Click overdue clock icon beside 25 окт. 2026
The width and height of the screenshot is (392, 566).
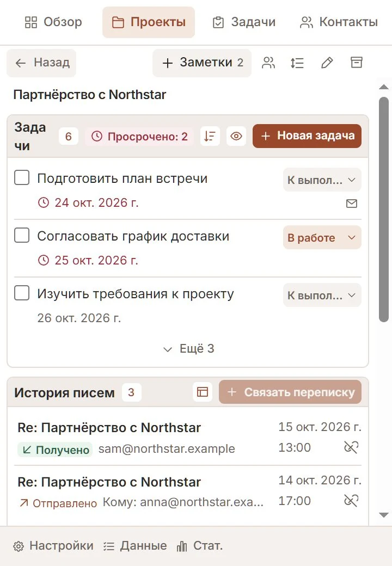tap(44, 260)
